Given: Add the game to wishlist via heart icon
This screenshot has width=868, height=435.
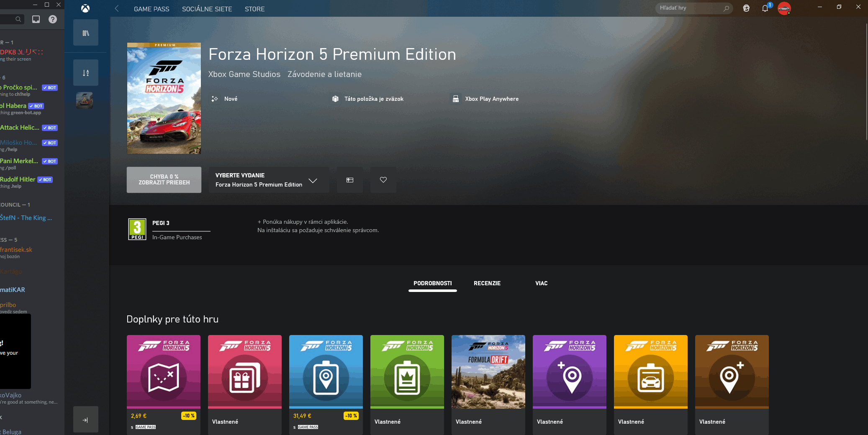Looking at the screenshot, I should [x=383, y=180].
